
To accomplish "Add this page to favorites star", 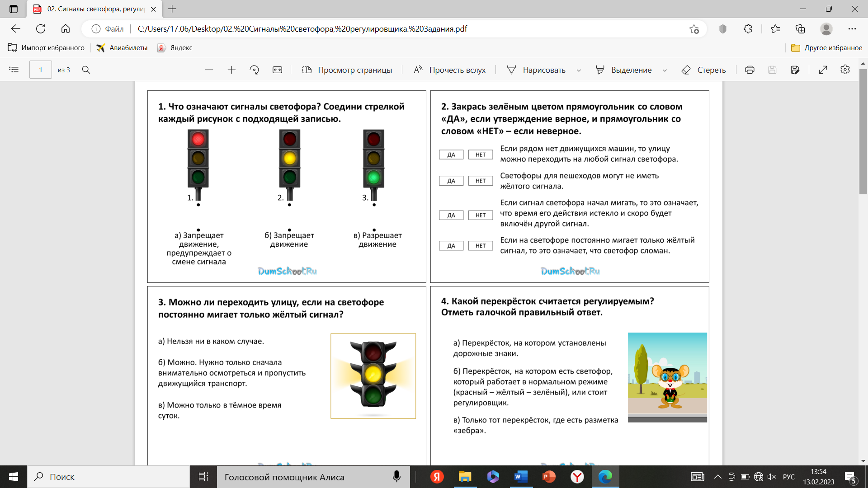I will [x=694, y=29].
